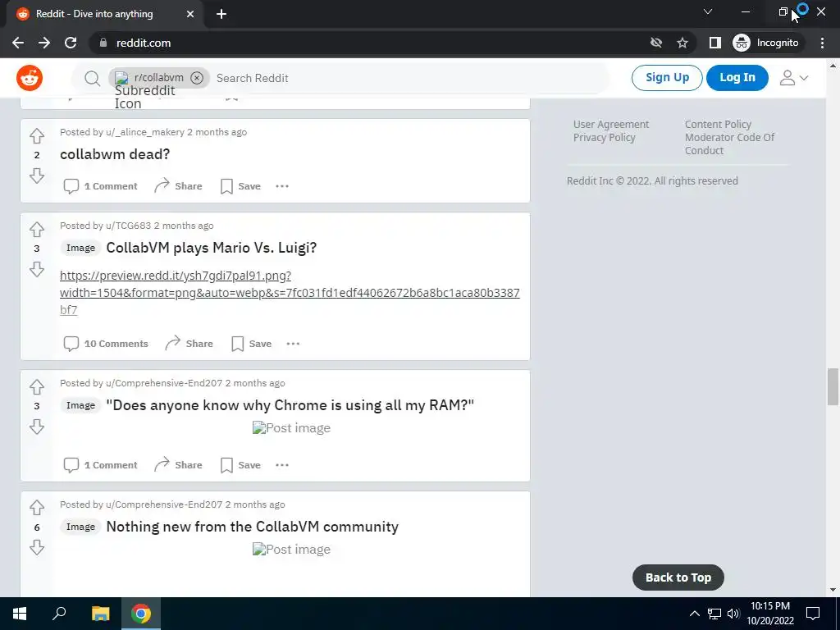Screen dimensions: 840x630
Task: Focus the Search Reddit input field
Action: click(x=407, y=78)
